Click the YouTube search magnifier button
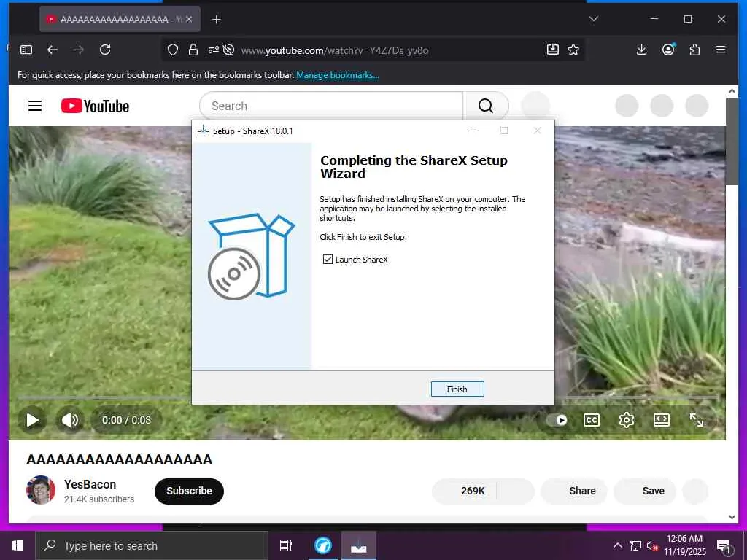The height and width of the screenshot is (560, 747). click(485, 106)
